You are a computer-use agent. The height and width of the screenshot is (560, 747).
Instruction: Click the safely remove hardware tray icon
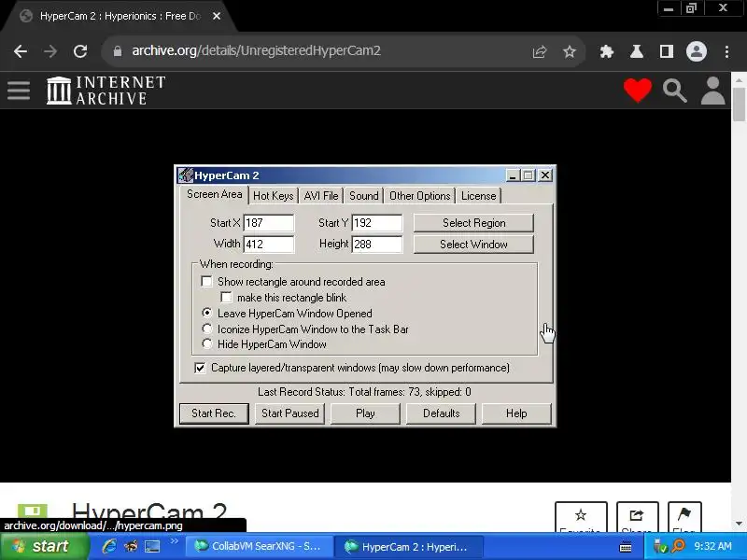(660, 546)
